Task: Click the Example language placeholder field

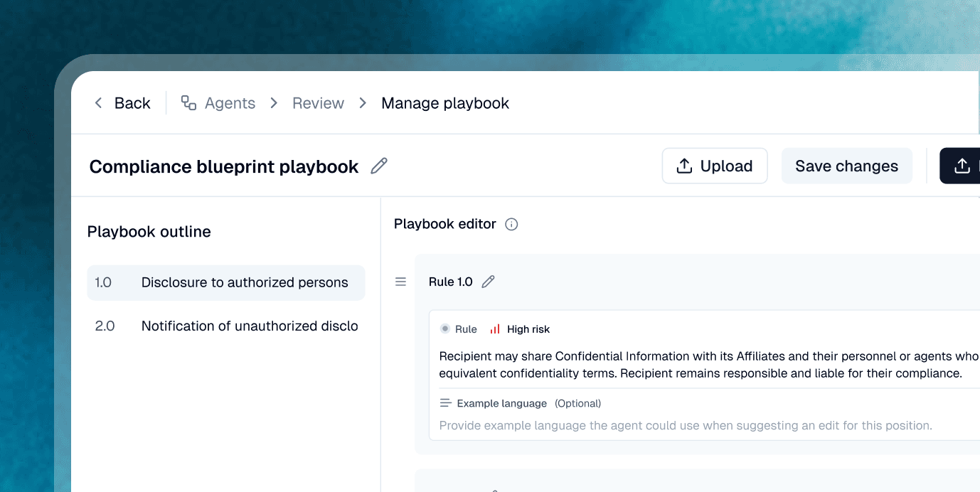Action: 686,426
